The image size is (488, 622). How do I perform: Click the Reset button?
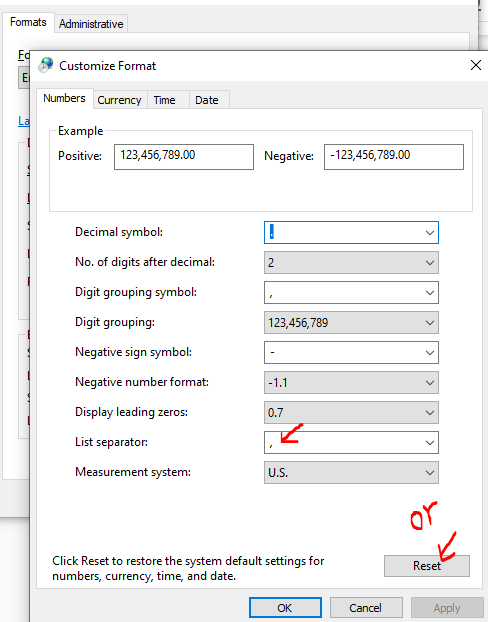click(427, 566)
